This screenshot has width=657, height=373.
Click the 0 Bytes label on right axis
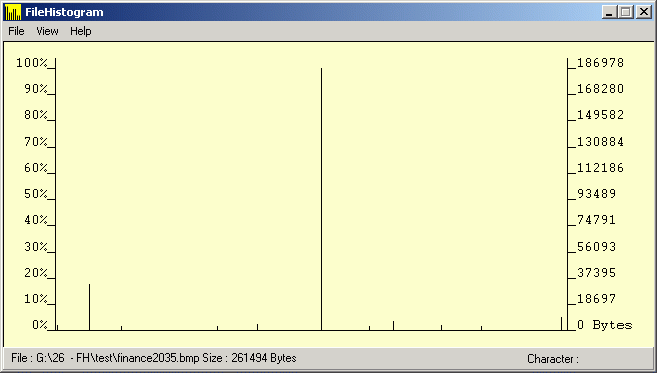pyautogui.click(x=605, y=325)
